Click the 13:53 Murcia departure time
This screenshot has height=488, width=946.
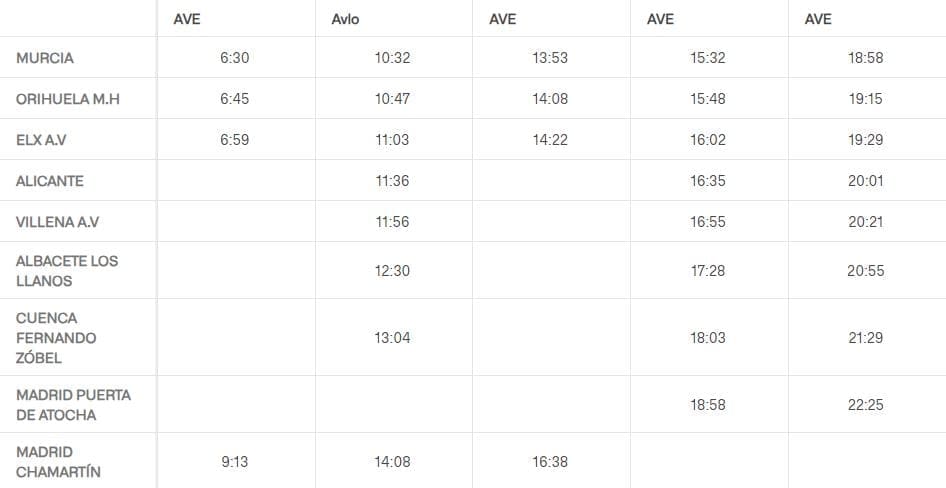(x=550, y=58)
